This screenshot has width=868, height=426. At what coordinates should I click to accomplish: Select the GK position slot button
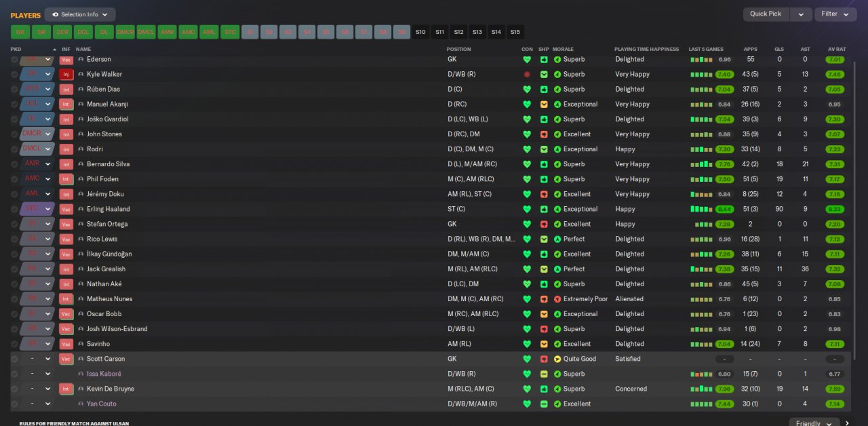click(20, 32)
